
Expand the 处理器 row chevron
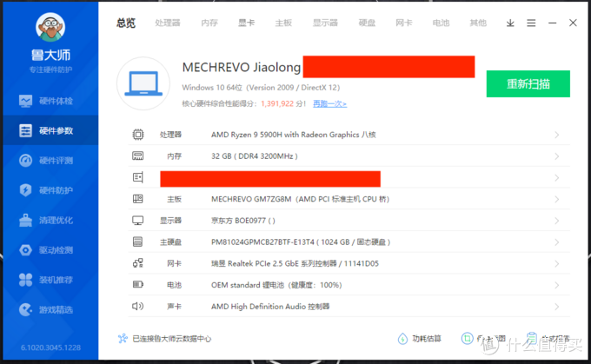557,135
